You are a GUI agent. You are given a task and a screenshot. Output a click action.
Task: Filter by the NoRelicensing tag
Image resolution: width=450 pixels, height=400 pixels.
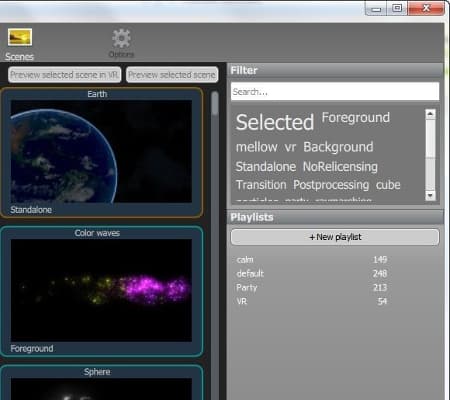[340, 167]
